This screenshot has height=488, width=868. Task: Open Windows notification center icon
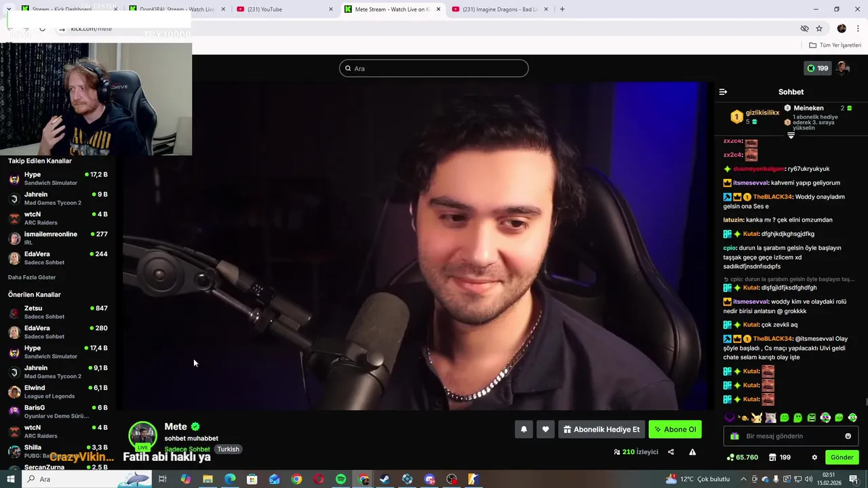pyautogui.click(x=852, y=479)
